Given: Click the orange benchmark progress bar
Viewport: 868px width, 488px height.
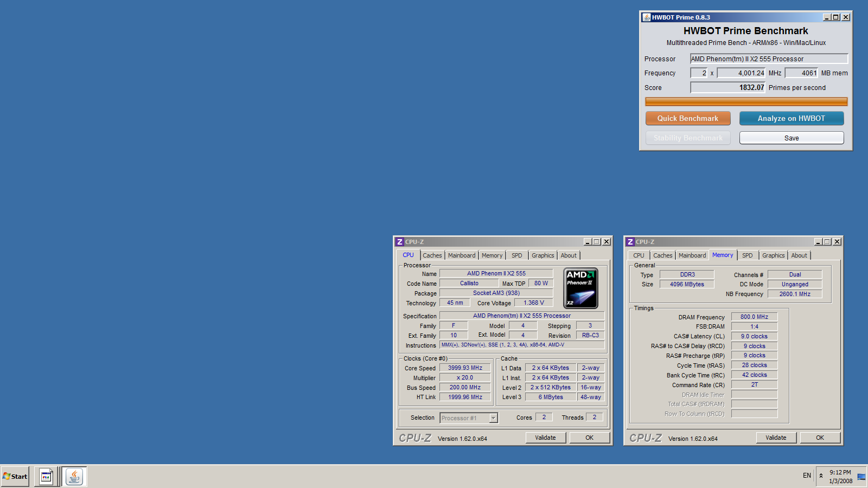Looking at the screenshot, I should 746,101.
